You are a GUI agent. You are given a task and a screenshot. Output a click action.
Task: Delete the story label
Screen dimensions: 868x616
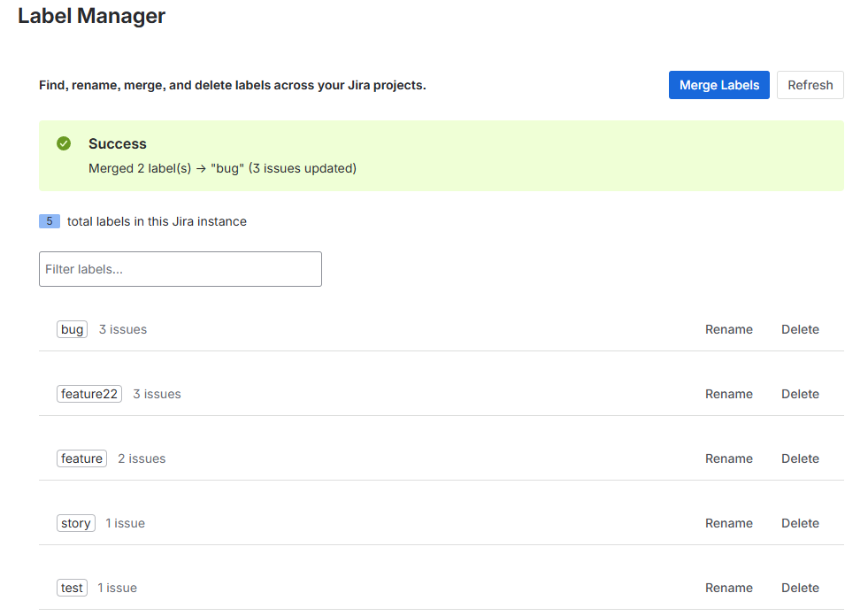tap(800, 523)
